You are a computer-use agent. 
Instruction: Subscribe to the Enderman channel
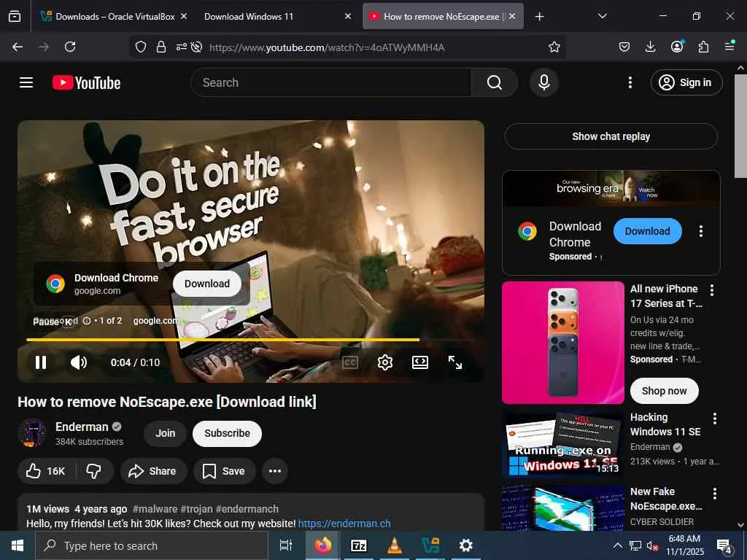228,433
